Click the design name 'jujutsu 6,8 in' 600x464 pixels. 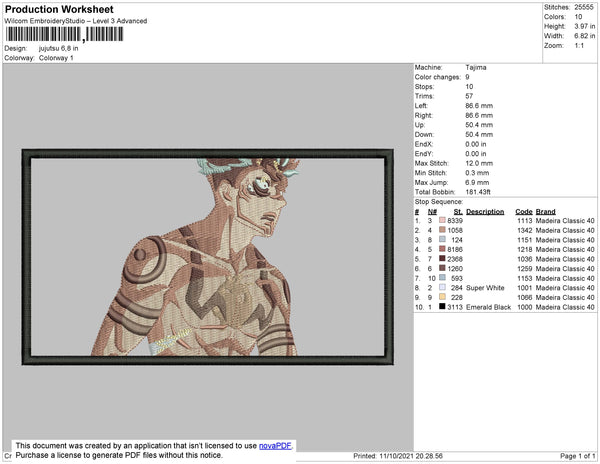point(59,49)
